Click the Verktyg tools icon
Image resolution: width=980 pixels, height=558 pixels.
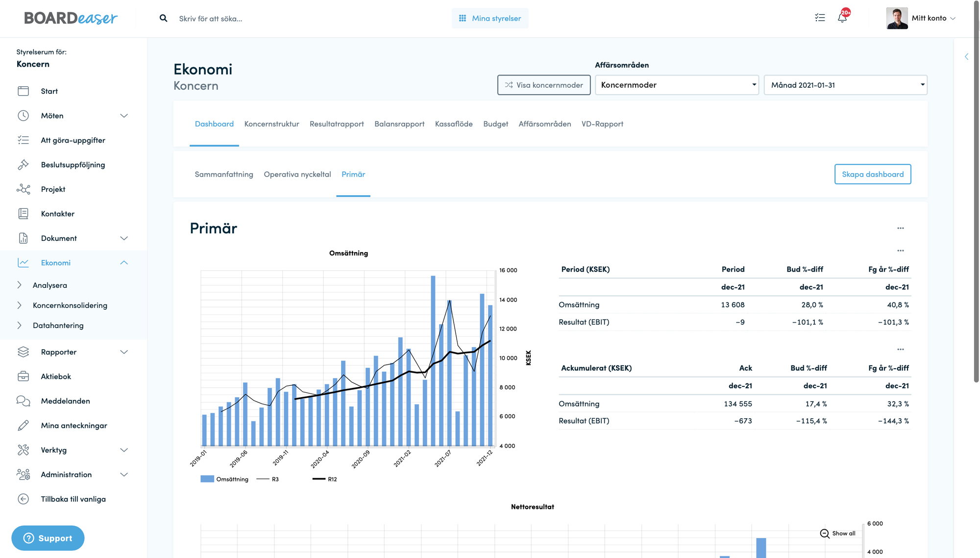tap(23, 450)
